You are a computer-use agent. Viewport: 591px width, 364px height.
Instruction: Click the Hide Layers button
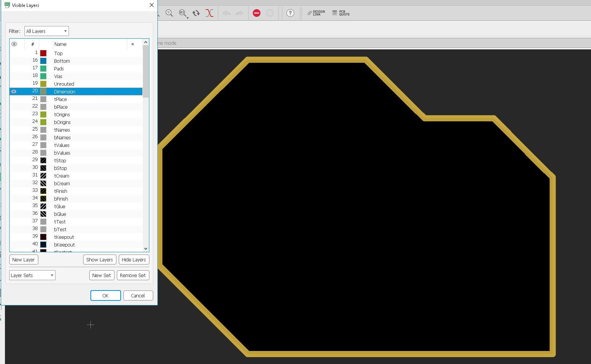[134, 260]
